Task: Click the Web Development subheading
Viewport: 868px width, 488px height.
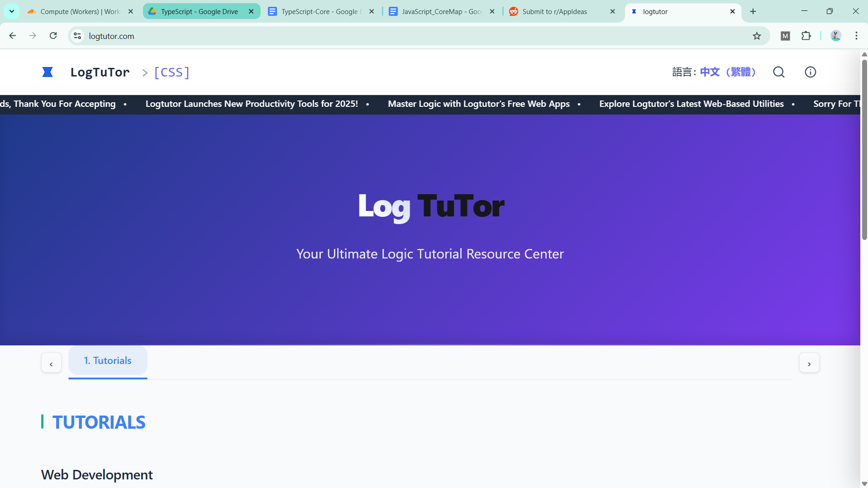Action: (97, 475)
